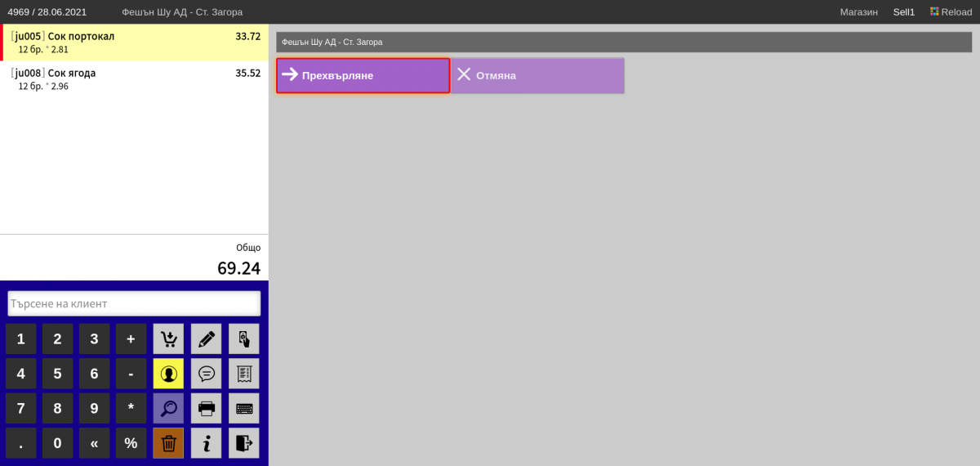Click the Прехвърляне transfer button
Viewport: 980px width, 466px height.
click(x=363, y=75)
